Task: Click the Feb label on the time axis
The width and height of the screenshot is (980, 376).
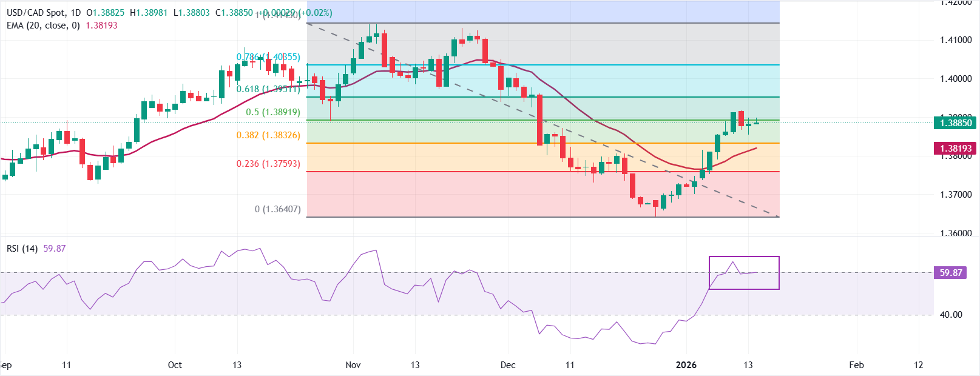Action: coord(856,365)
